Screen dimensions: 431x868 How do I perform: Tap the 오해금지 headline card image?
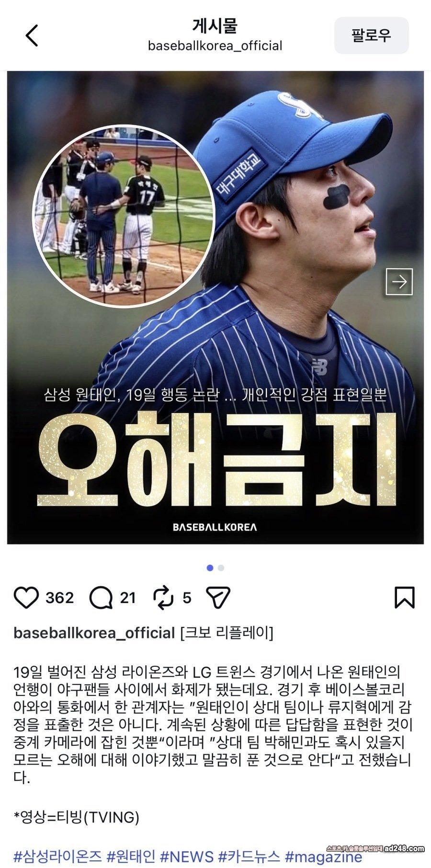[215, 308]
